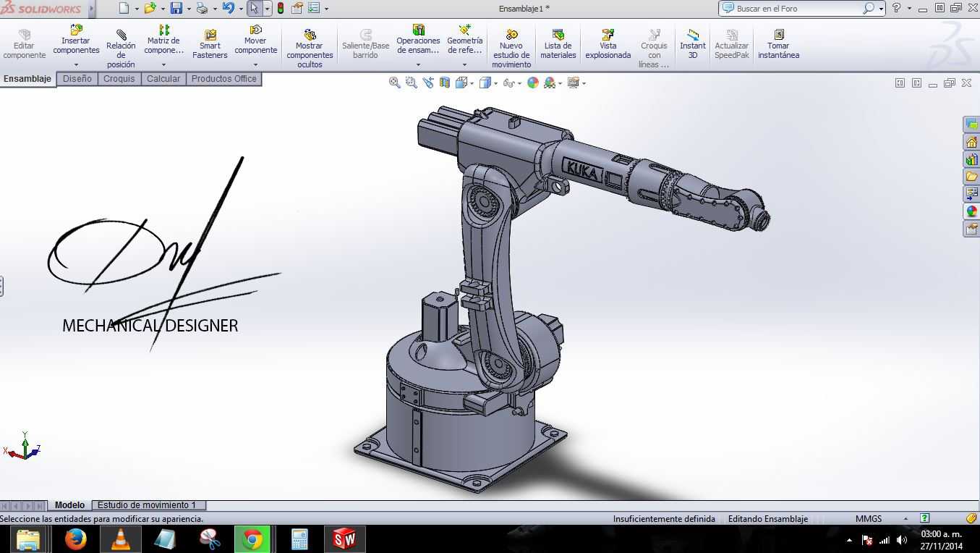Open VLC media player from the taskbar
The width and height of the screenshot is (980, 553).
pos(120,539)
